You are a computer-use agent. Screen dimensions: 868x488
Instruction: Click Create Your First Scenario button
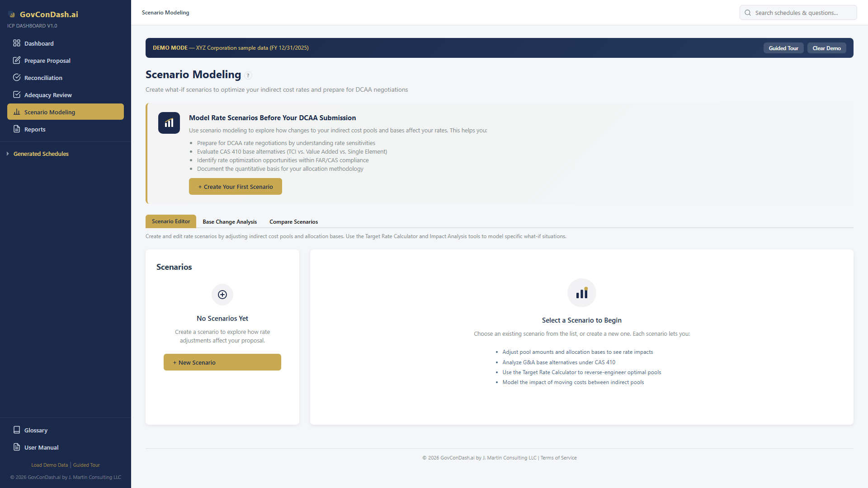tap(236, 187)
